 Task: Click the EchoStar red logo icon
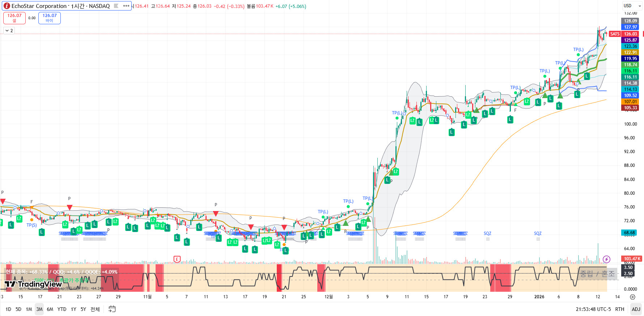(7, 6)
